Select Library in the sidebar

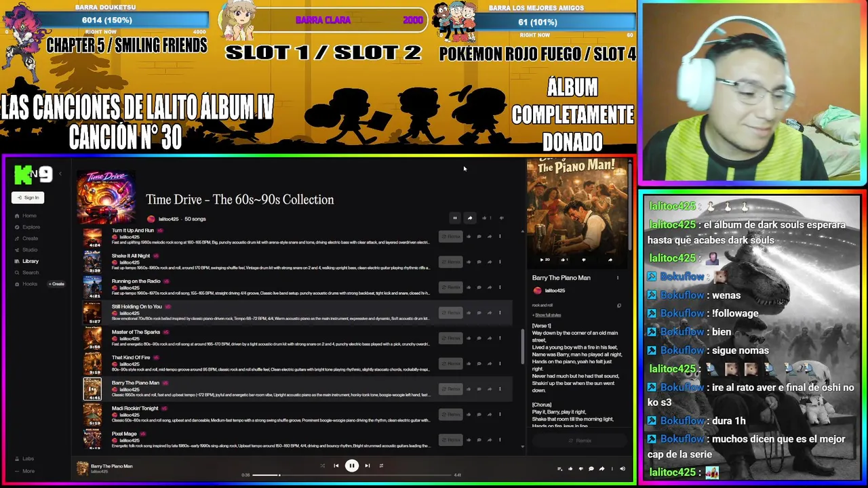(x=26, y=261)
